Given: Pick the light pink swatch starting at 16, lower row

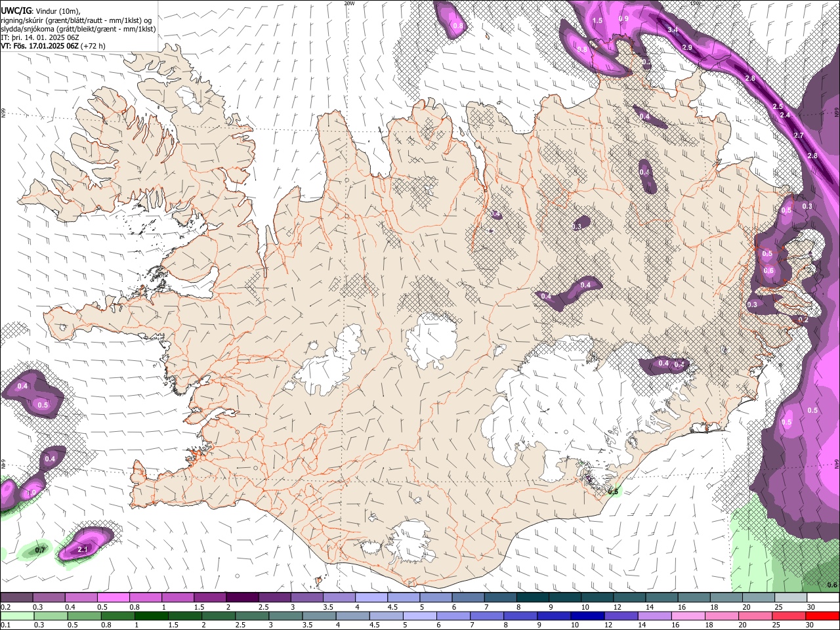Looking at the screenshot, I should (x=687, y=616).
